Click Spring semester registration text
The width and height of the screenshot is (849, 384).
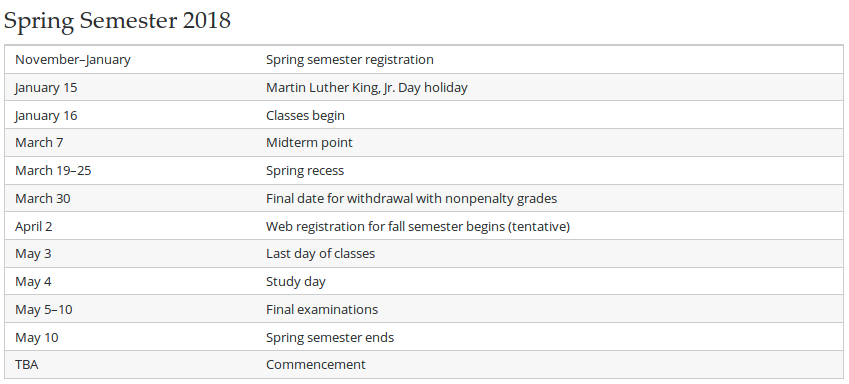[x=349, y=60]
